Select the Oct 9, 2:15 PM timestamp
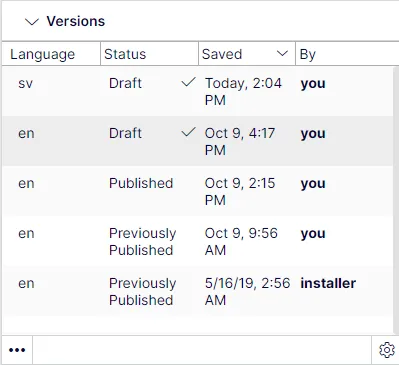399x365 pixels. click(x=240, y=192)
